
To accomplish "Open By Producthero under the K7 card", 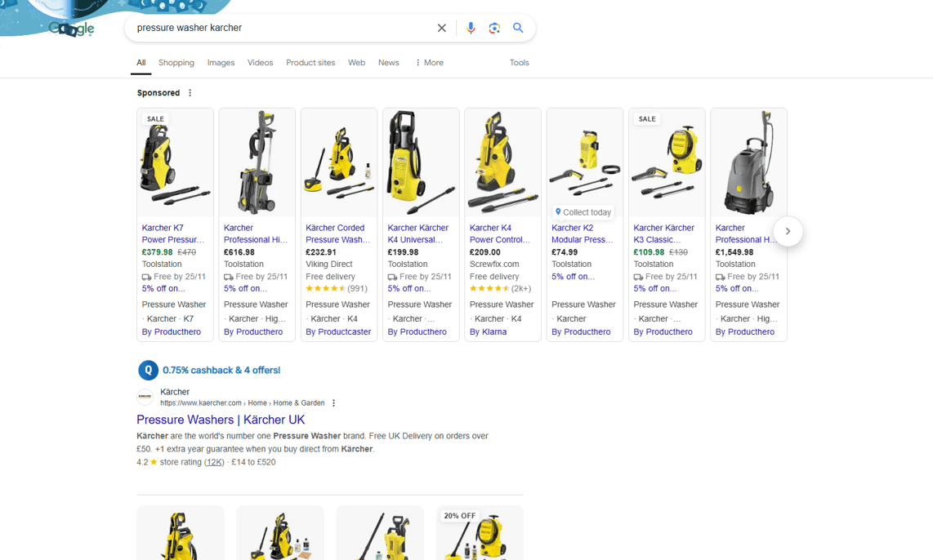I will 172,331.
